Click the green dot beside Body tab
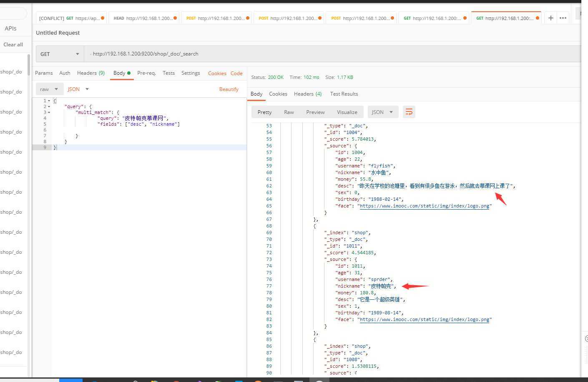 pyautogui.click(x=129, y=73)
